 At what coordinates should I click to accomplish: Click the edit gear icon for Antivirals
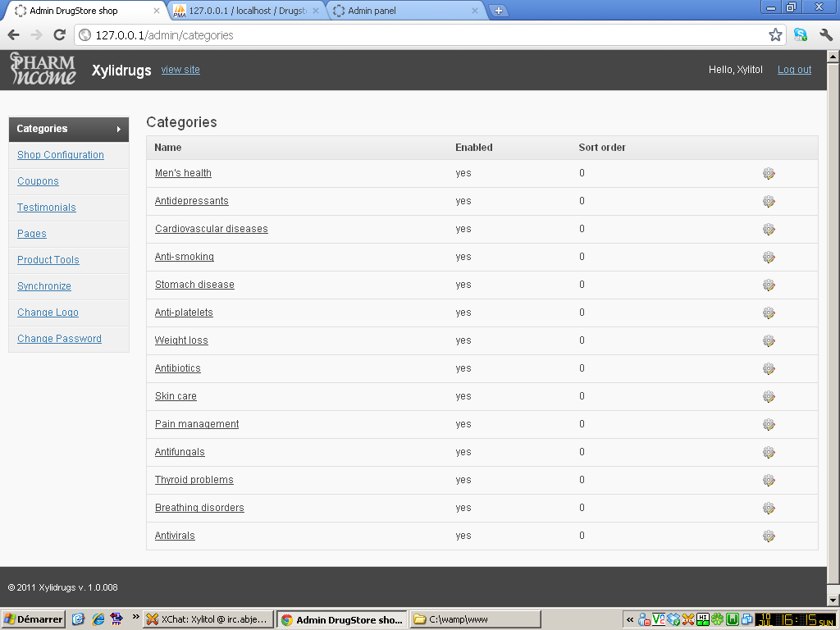(x=769, y=536)
